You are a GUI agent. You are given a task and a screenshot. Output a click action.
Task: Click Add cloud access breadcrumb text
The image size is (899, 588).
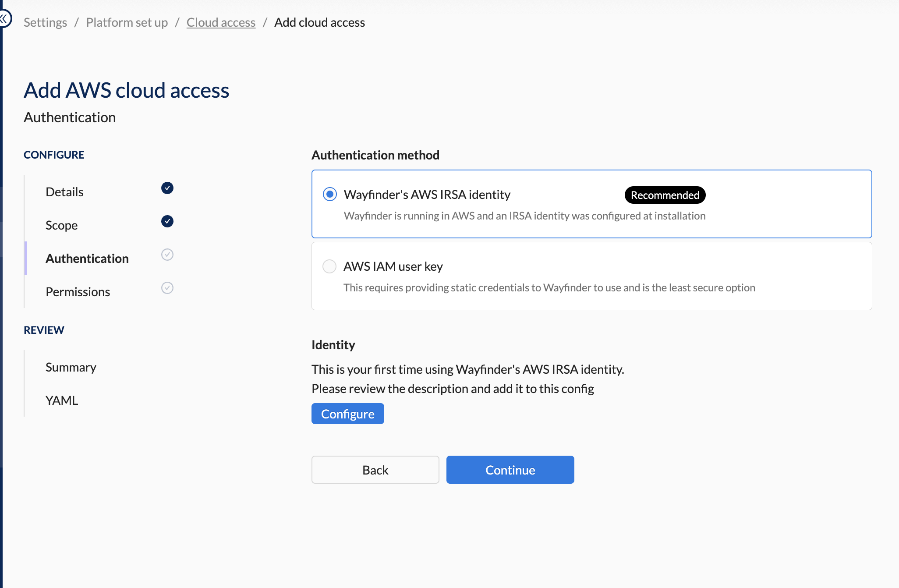coord(319,22)
